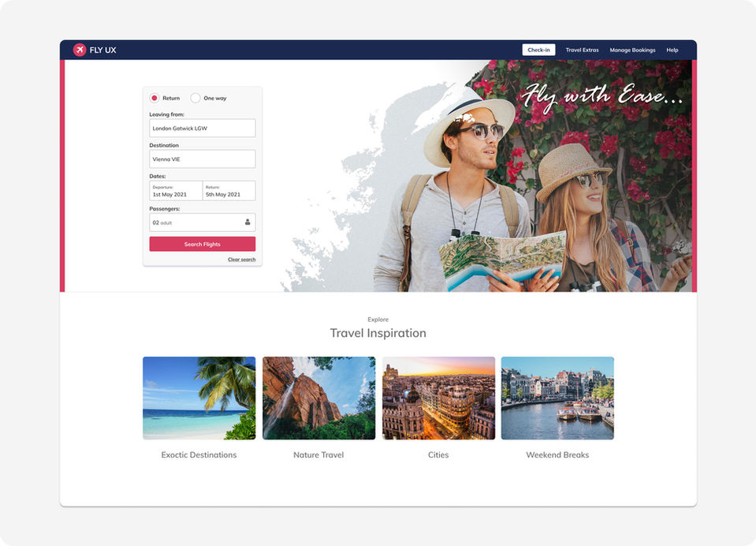756x546 pixels.
Task: Open the Return date picker showing 5th May 2021
Action: click(229, 190)
